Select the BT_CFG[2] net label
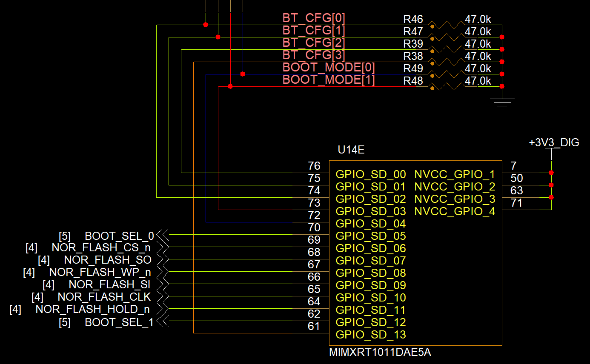590x364 pixels. pyautogui.click(x=314, y=43)
